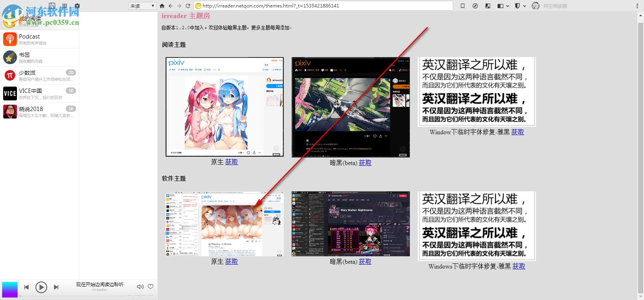
Task: Go to the home page icon
Action: [162, 6]
